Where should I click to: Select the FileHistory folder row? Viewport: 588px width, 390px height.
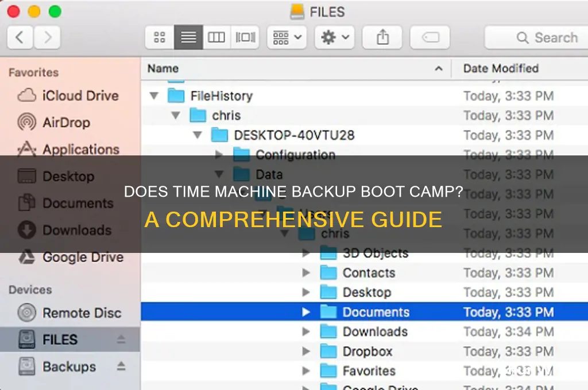[365, 96]
